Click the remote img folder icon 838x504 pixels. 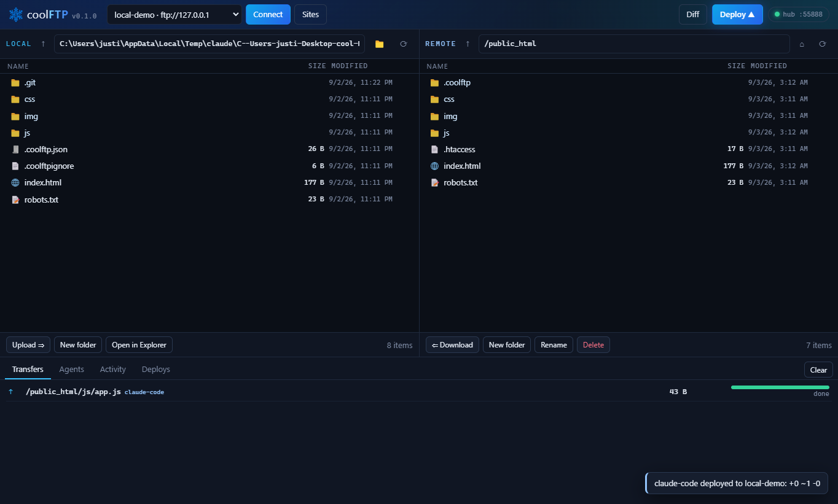coord(434,116)
